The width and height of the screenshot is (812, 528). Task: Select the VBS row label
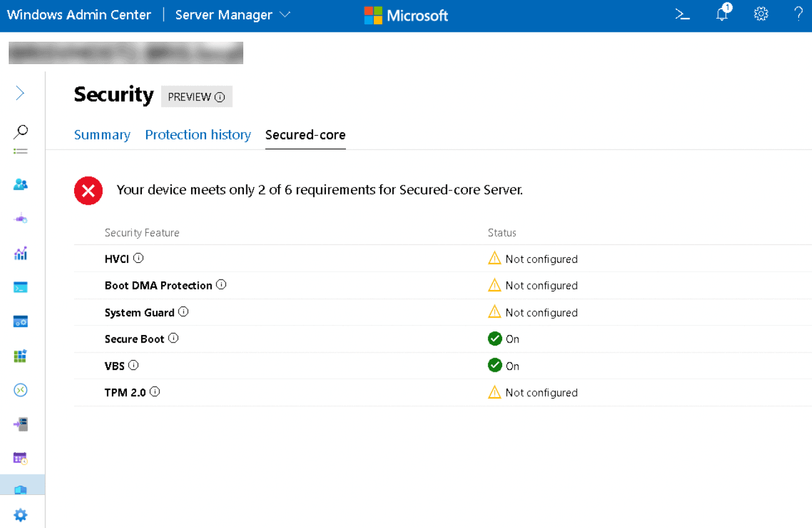click(x=114, y=366)
